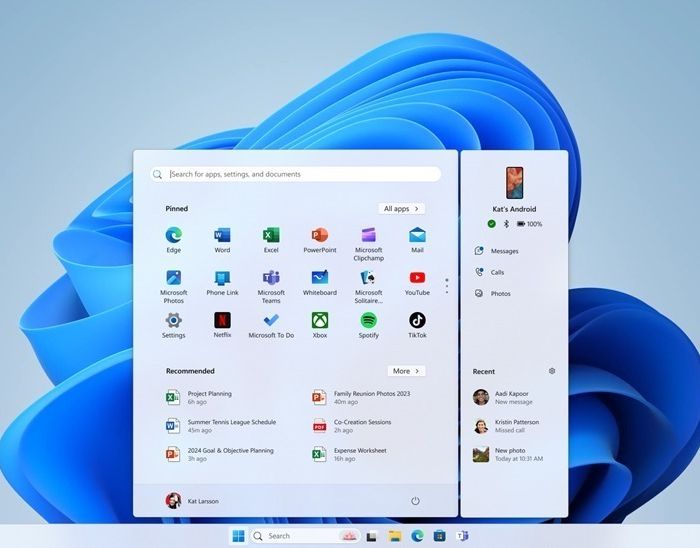
Task: Open the Mail app
Action: (417, 240)
